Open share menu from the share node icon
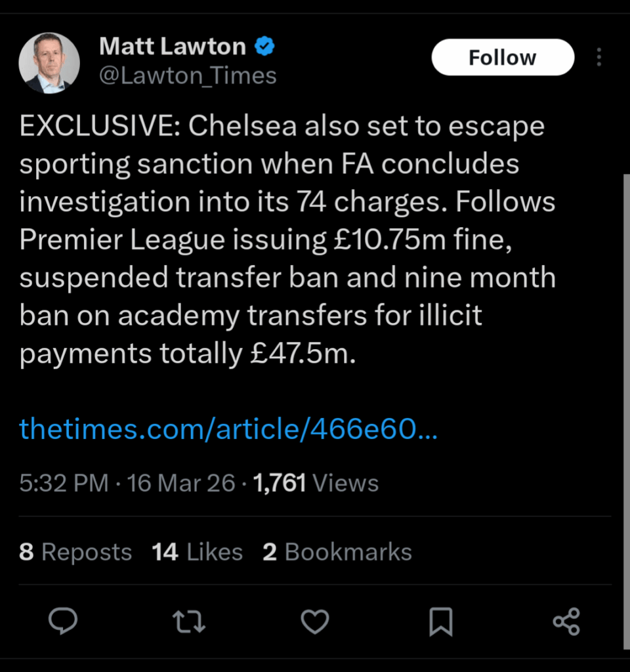Viewport: 630px width, 672px height. coord(566,622)
